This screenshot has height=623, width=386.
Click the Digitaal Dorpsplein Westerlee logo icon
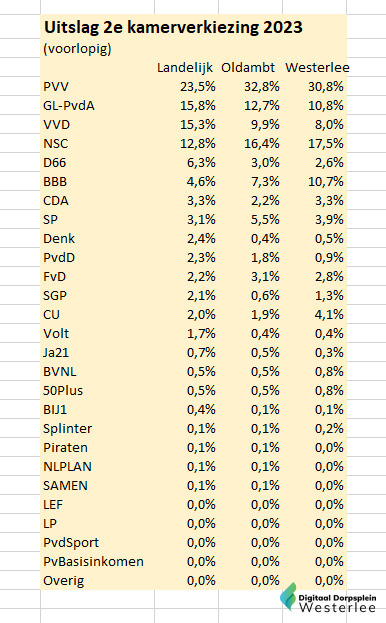click(x=288, y=596)
